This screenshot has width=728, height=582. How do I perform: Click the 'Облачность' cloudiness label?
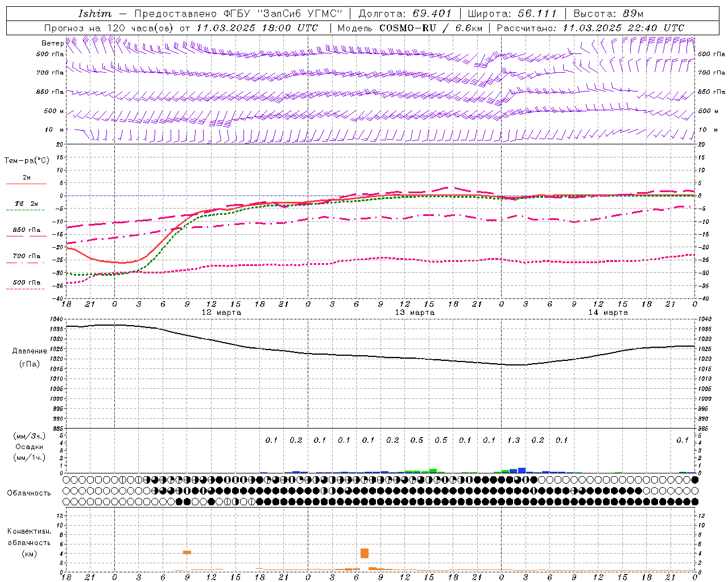pos(29,493)
